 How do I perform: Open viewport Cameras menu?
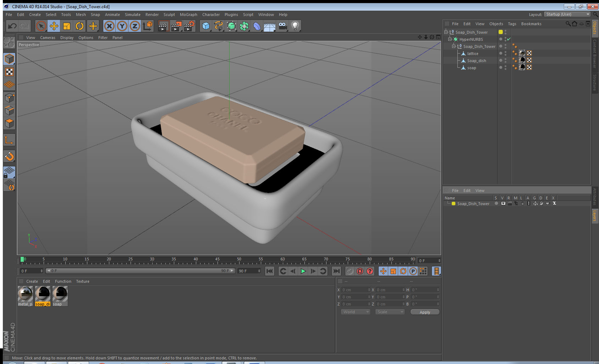click(48, 38)
